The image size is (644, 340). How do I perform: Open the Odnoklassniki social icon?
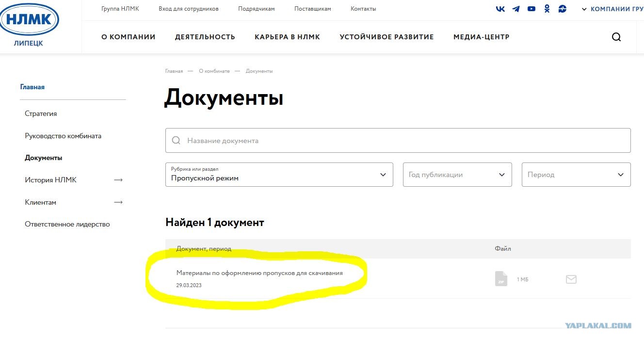click(x=547, y=9)
